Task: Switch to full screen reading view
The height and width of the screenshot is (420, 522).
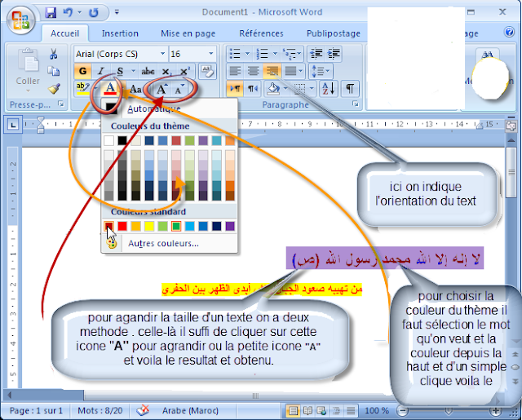Action: (307, 411)
